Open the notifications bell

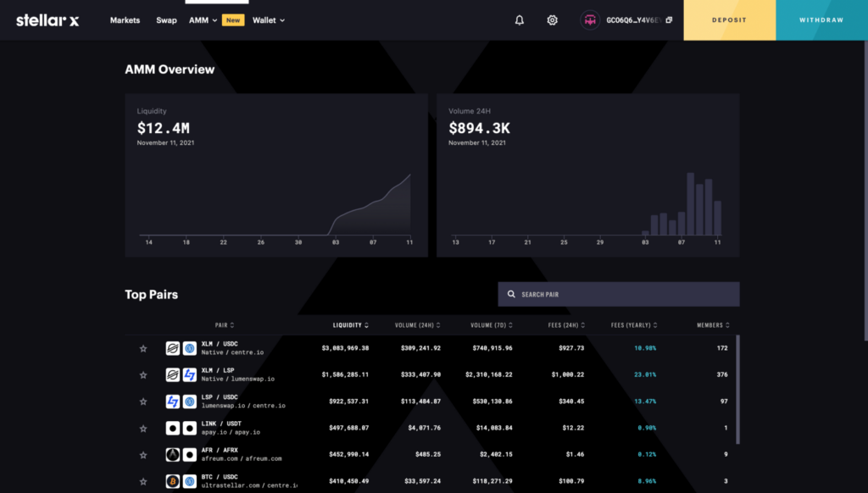(x=520, y=20)
